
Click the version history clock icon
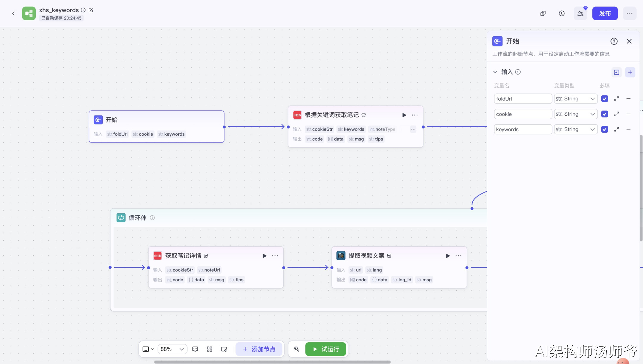[561, 13]
